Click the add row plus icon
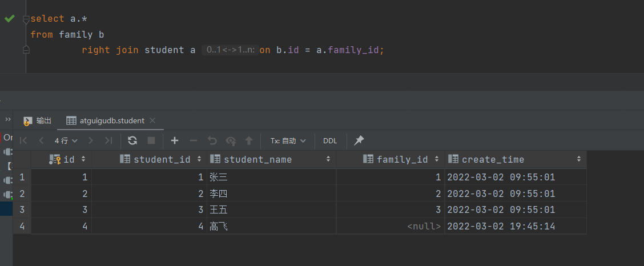 pyautogui.click(x=175, y=140)
